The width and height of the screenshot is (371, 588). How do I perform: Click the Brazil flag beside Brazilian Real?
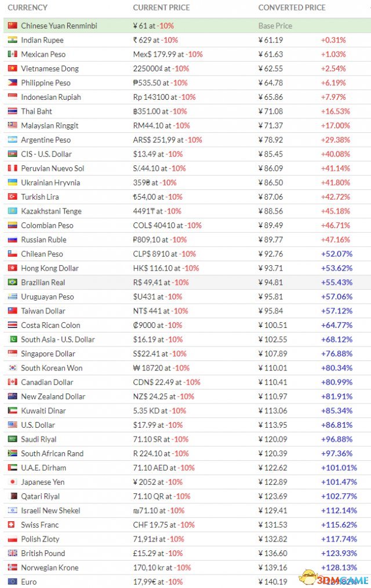pyautogui.click(x=12, y=282)
